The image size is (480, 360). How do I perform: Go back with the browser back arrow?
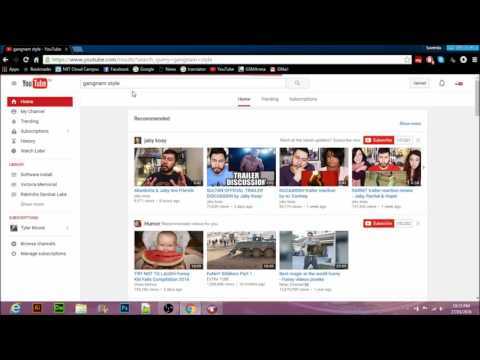coord(6,60)
